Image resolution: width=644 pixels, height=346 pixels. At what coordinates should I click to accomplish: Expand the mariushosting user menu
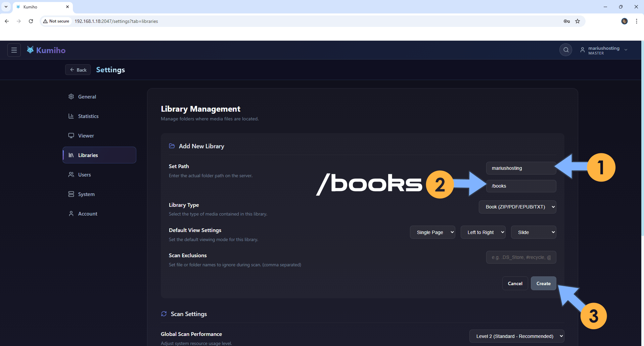[x=604, y=50]
